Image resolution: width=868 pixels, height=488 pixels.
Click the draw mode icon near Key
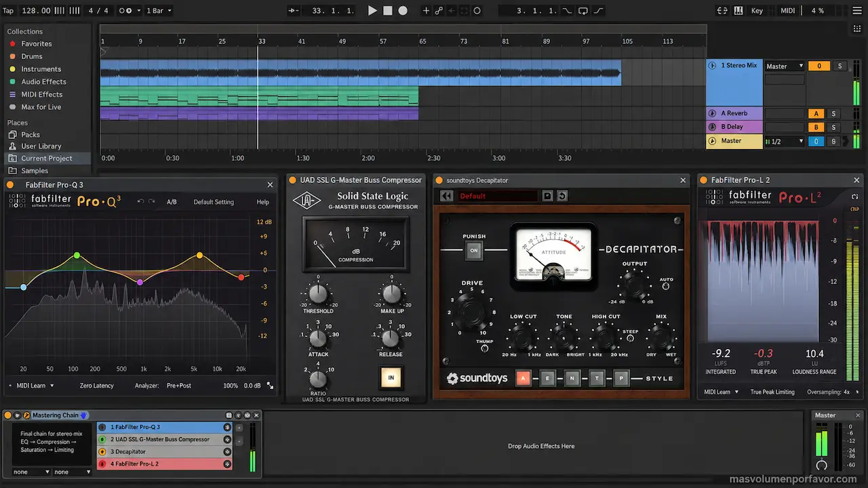pos(723,11)
